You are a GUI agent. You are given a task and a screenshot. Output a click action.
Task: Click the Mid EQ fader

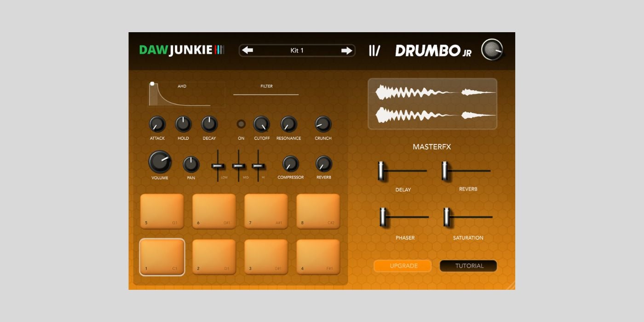tap(238, 166)
